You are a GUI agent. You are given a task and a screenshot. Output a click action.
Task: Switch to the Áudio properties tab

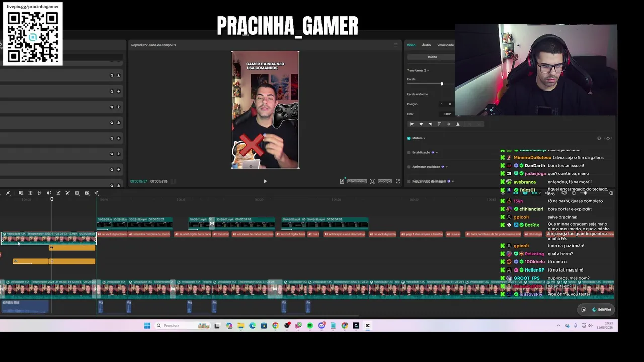tap(426, 45)
